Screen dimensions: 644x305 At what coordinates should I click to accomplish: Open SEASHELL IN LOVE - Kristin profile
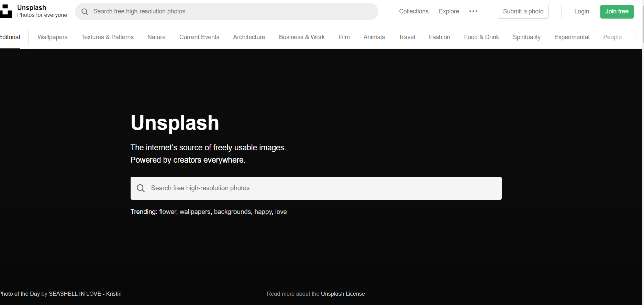85,294
